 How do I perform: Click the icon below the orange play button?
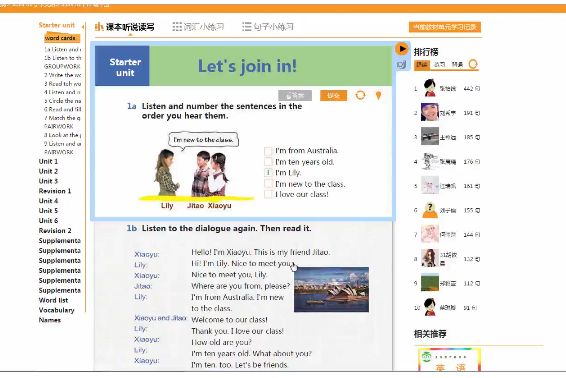tap(401, 65)
